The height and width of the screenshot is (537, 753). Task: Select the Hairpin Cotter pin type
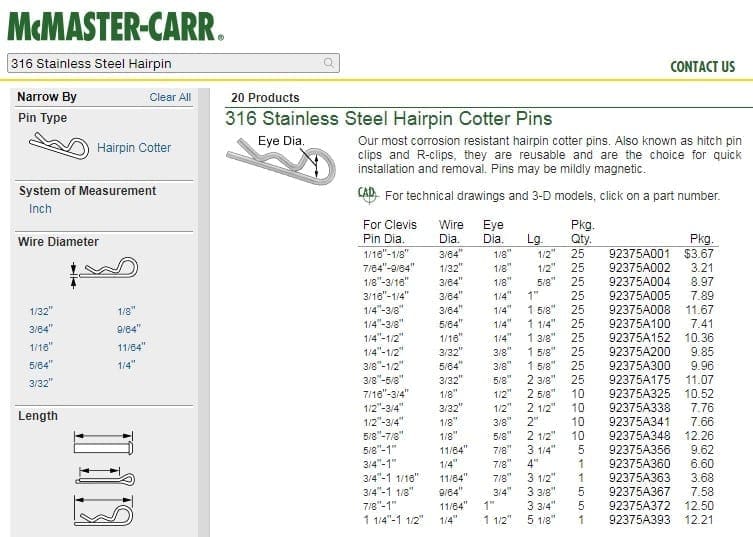tap(134, 147)
